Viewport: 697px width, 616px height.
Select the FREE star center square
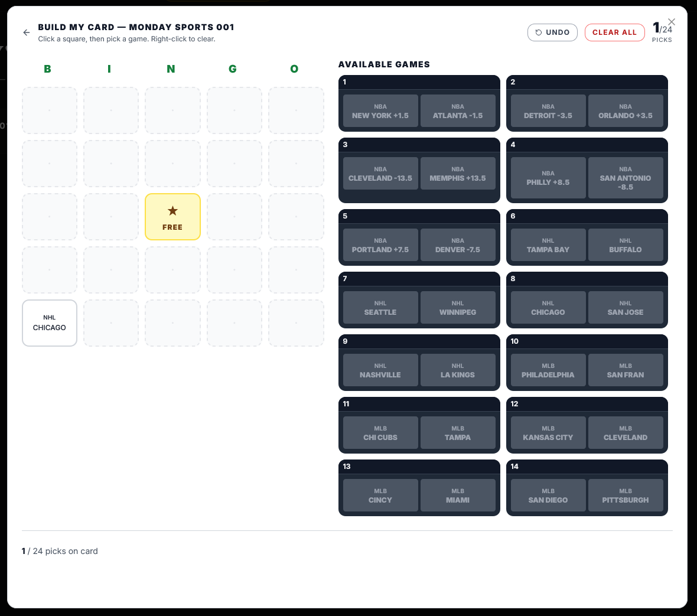pos(172,217)
